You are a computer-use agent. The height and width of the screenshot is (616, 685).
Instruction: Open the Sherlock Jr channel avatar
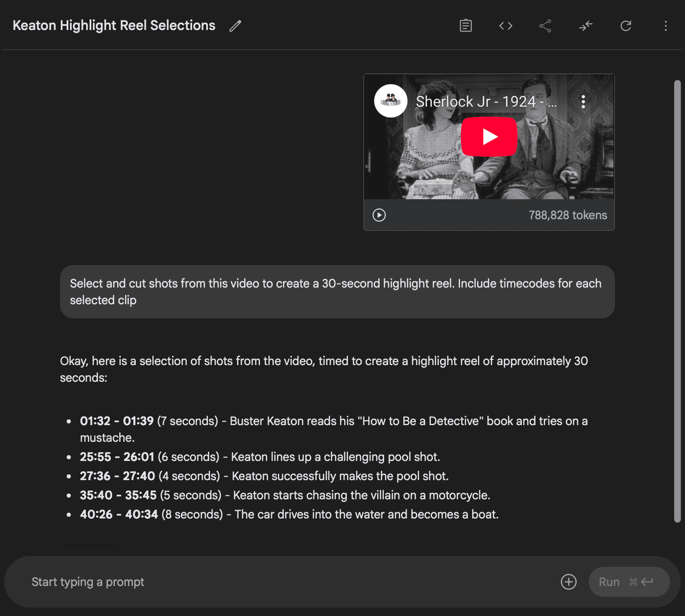point(390,101)
